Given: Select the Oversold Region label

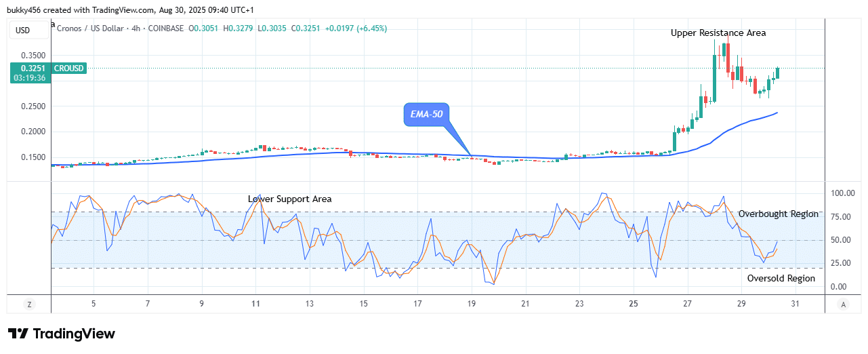Looking at the screenshot, I should 781,278.
